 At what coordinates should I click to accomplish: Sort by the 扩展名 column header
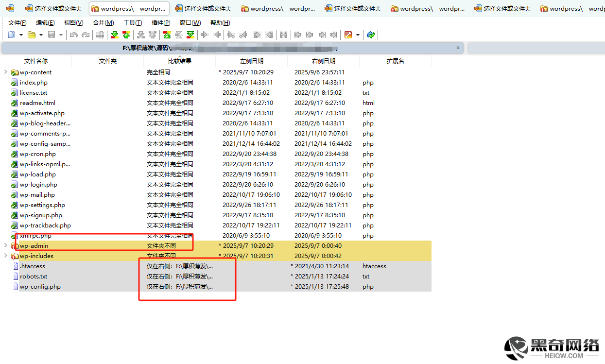[396, 61]
